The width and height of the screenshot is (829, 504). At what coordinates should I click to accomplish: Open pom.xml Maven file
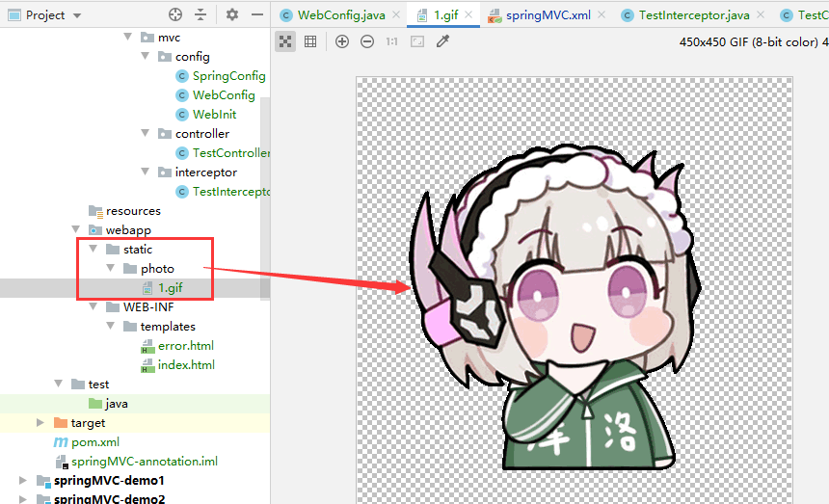click(95, 442)
